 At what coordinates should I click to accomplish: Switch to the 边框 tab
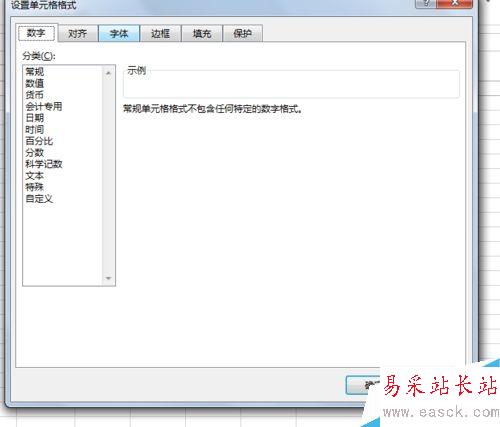pyautogui.click(x=160, y=33)
